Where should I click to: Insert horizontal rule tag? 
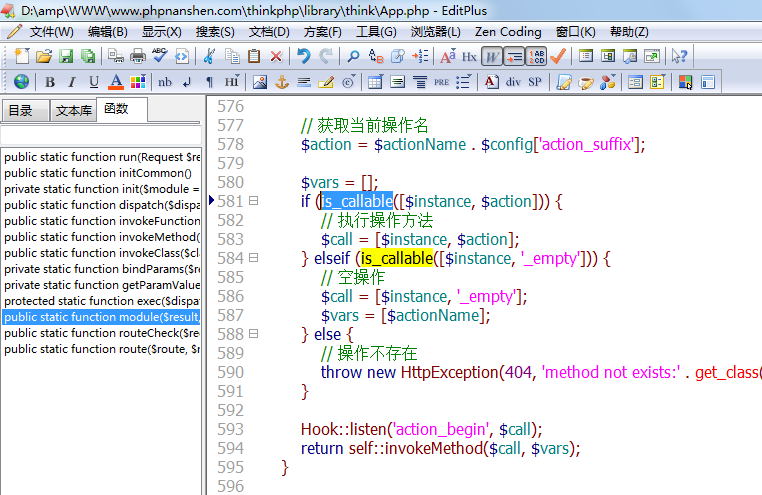pyautogui.click(x=304, y=82)
